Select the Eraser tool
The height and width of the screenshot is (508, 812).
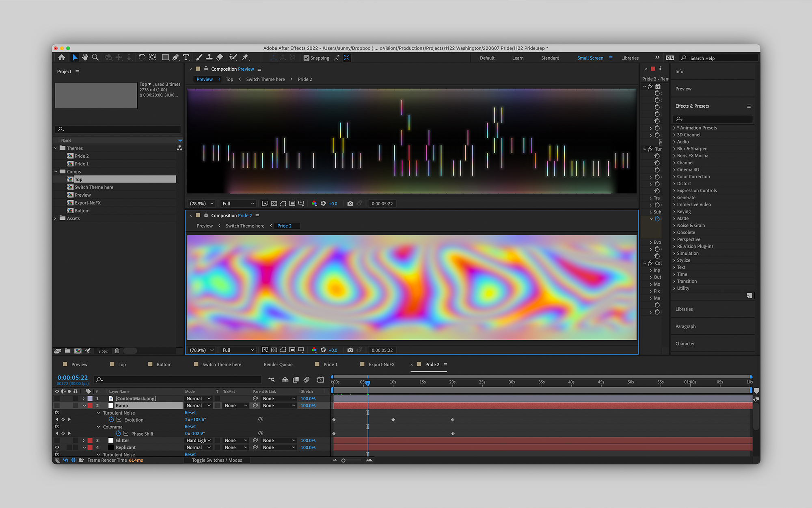click(220, 58)
